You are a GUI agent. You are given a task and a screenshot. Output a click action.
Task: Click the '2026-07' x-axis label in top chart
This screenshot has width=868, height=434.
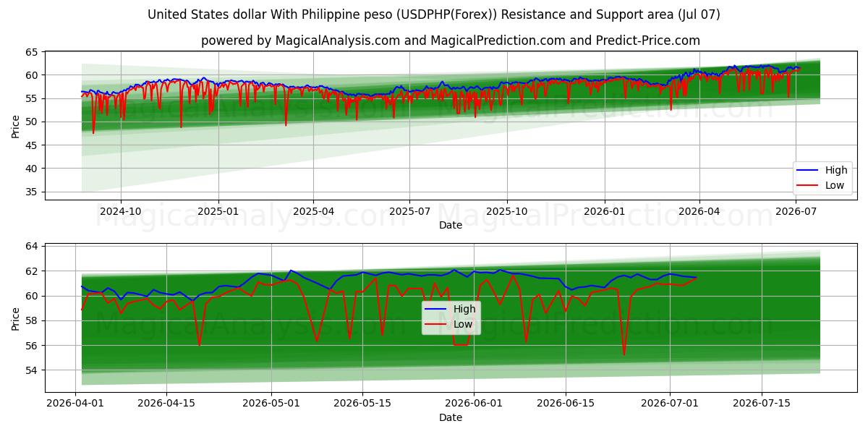[x=796, y=211]
